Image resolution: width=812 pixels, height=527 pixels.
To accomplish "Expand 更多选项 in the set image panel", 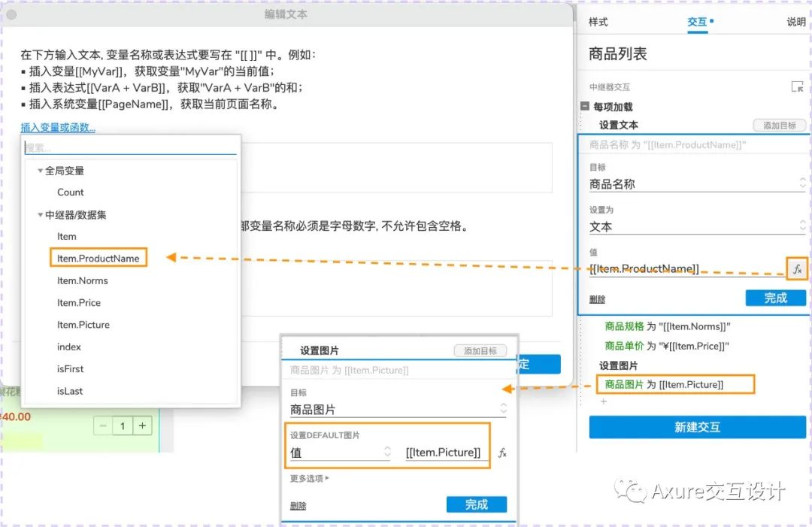I will click(x=309, y=478).
